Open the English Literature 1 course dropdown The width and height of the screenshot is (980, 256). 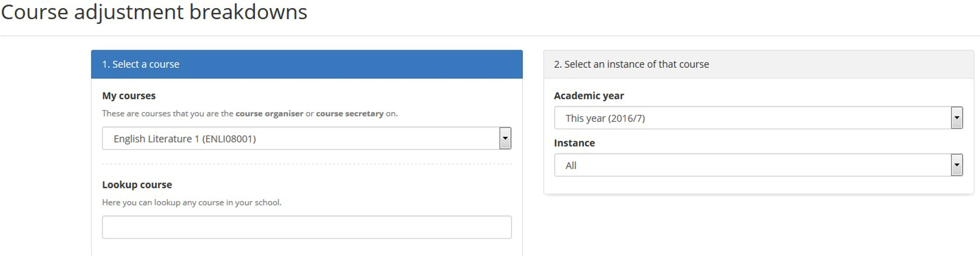click(300, 139)
